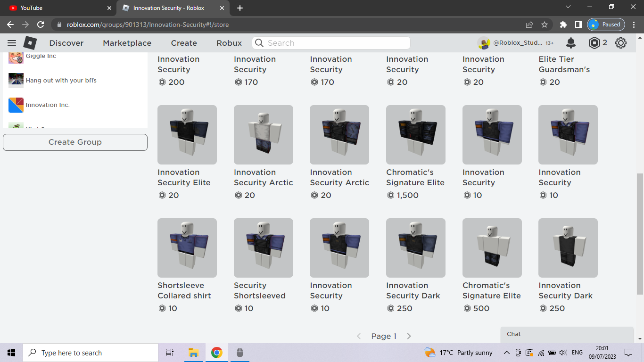Click the Paused profile button
The image size is (644, 362).
pyautogui.click(x=606, y=25)
